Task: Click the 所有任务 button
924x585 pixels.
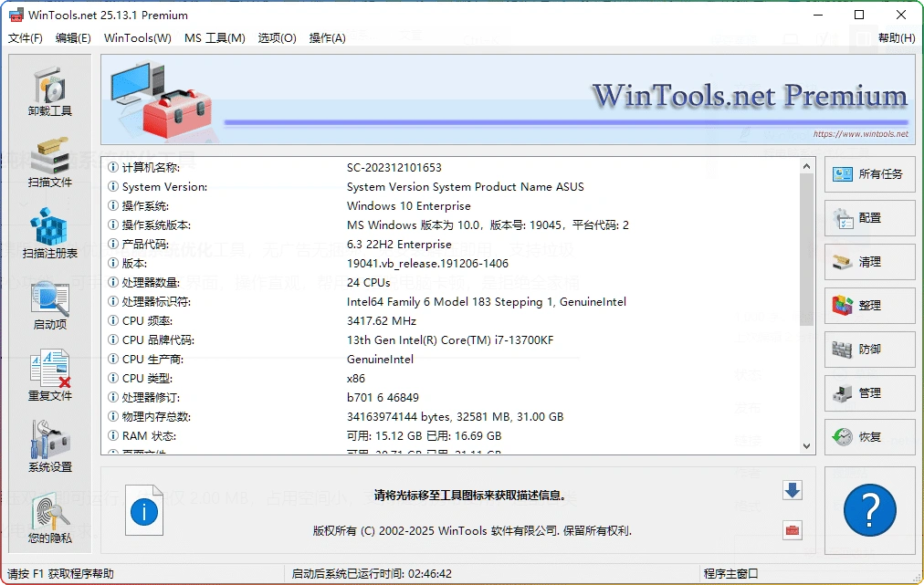Action: point(868,174)
